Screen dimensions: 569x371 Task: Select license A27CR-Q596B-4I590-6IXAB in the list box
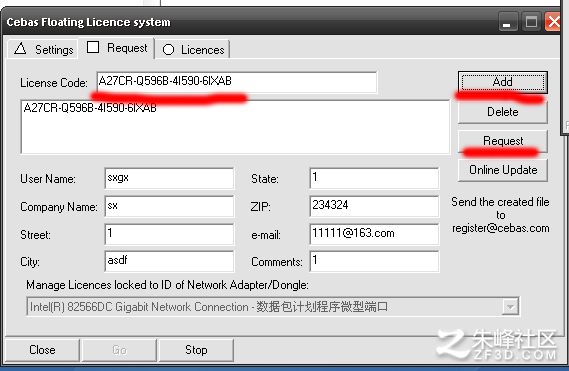[x=90, y=108]
